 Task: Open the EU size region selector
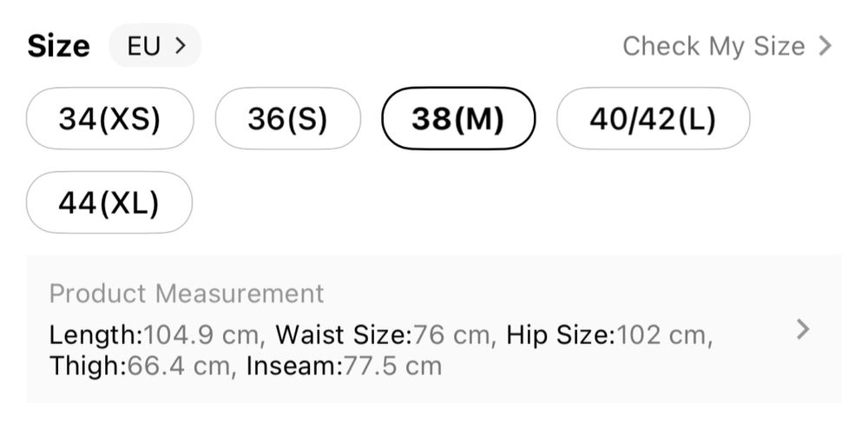point(155,46)
